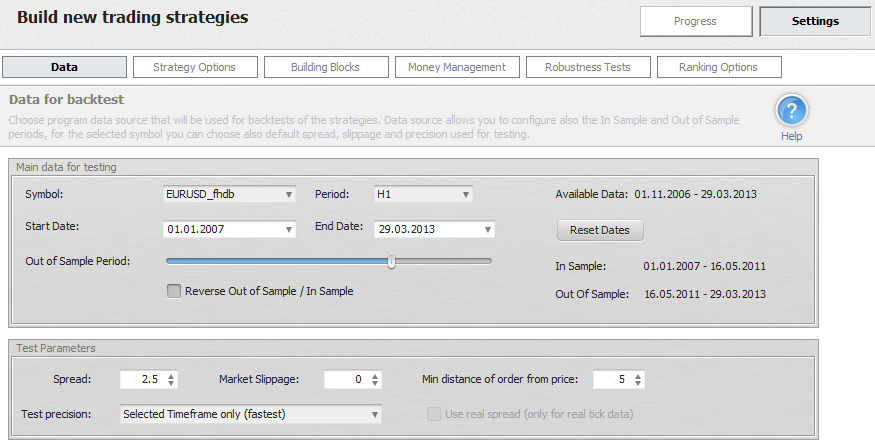Click the Out of Sample Period slider handle

pyautogui.click(x=391, y=261)
